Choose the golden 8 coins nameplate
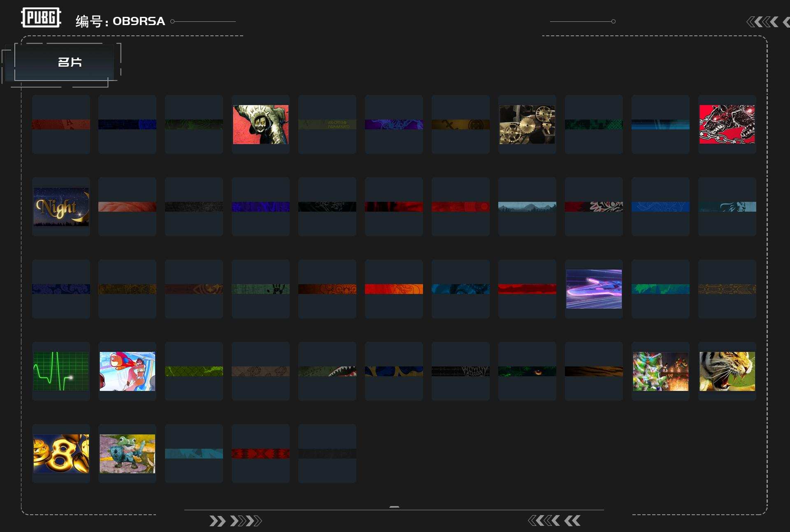The image size is (790, 532). [61, 453]
